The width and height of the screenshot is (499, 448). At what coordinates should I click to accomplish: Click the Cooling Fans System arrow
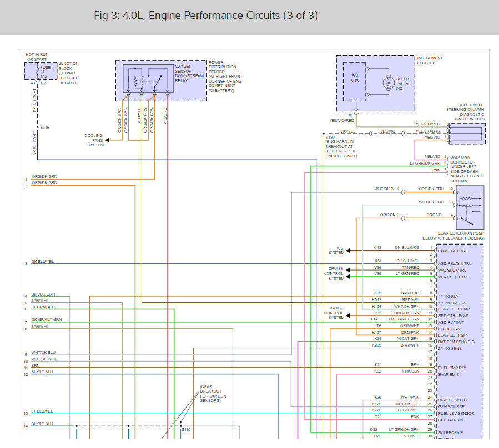point(108,140)
